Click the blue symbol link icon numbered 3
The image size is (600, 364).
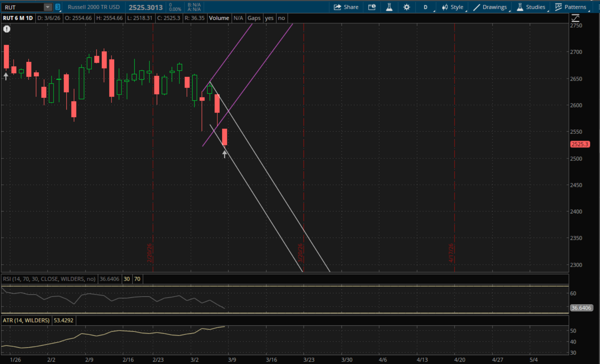(x=58, y=7)
